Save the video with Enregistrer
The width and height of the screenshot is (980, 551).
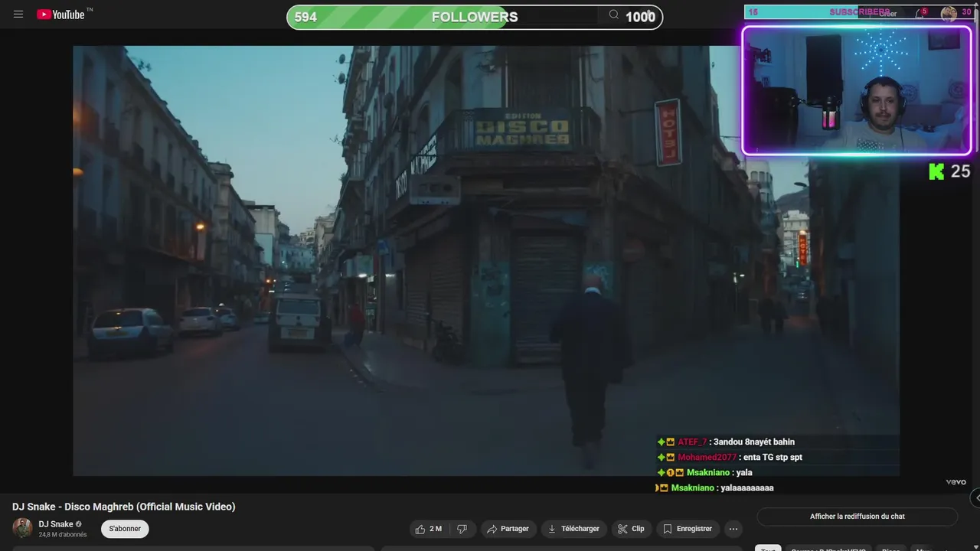tap(688, 529)
